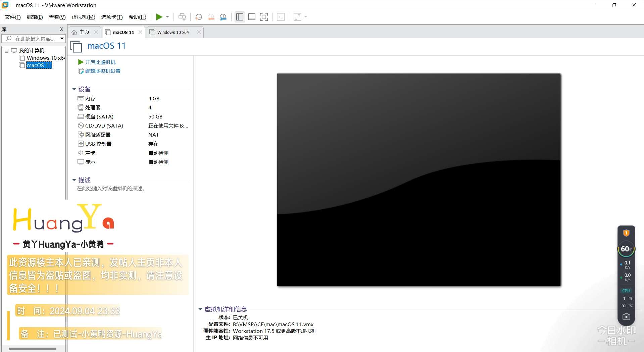
Task: Click the VMware app icon in title bar
Action: click(x=5, y=5)
